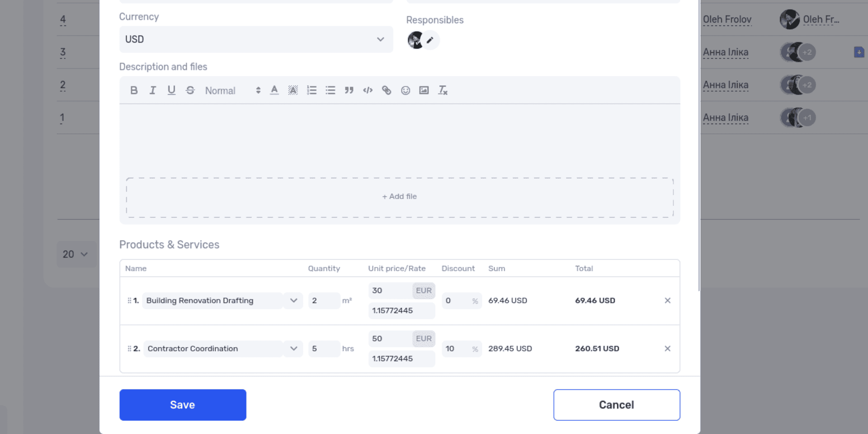
Task: Save the form
Action: click(183, 405)
